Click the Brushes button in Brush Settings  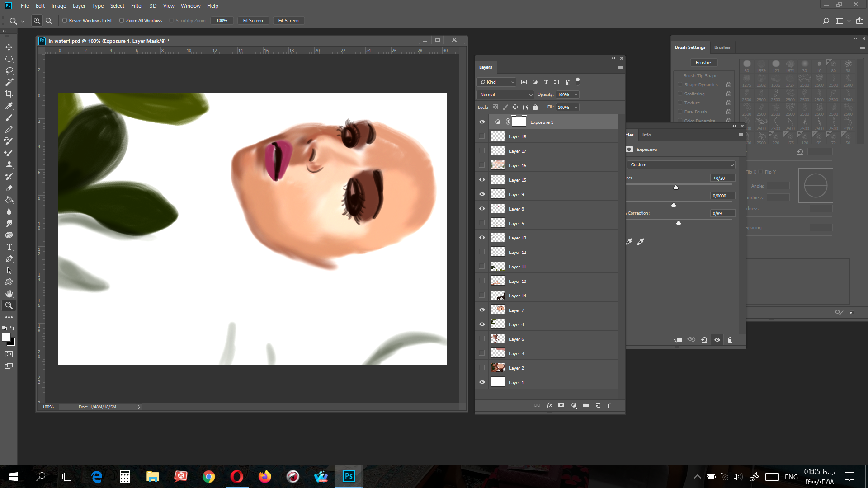click(704, 63)
